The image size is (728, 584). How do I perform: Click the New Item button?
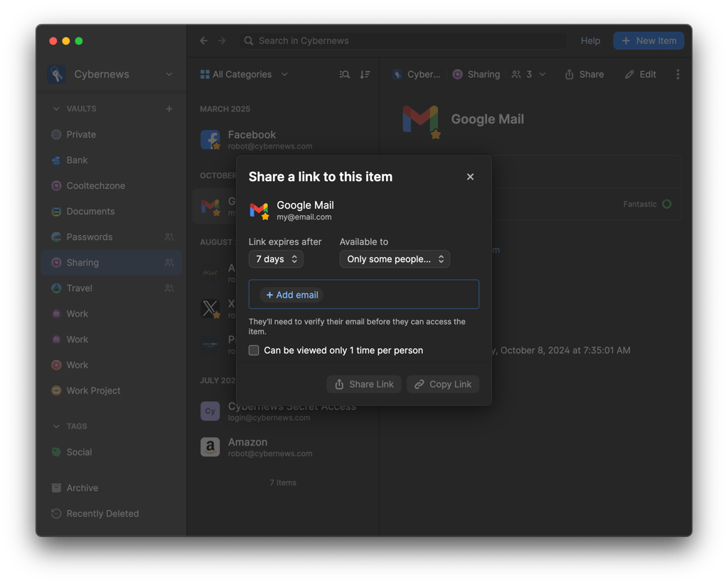pos(648,40)
